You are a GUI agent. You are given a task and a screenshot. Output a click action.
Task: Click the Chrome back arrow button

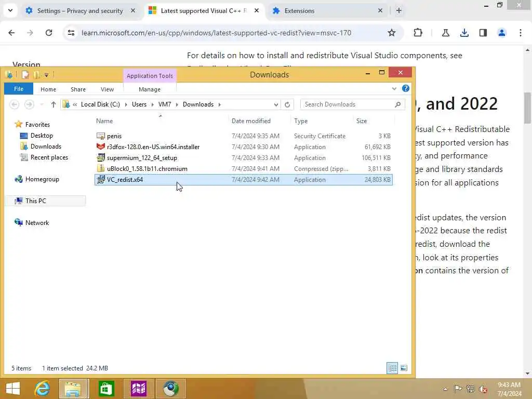(11, 33)
